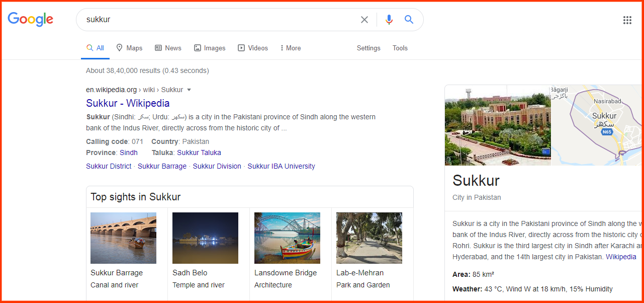644x303 pixels.
Task: Open the Sukkur Barrage sight photo
Action: tap(123, 238)
